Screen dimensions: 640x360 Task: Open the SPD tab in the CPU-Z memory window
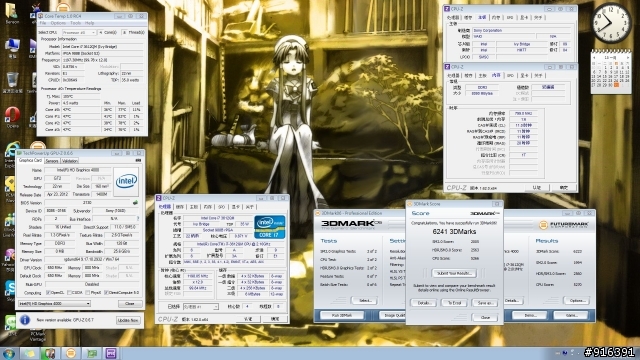point(510,76)
